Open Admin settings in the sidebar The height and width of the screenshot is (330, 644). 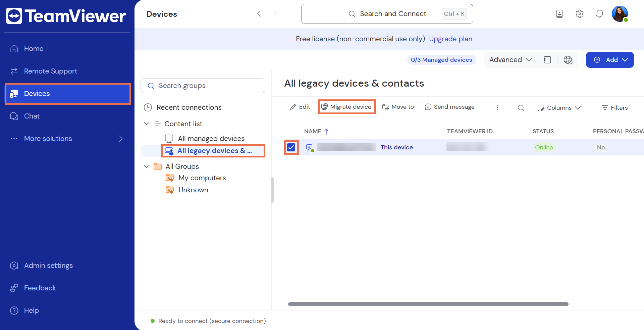point(67,266)
